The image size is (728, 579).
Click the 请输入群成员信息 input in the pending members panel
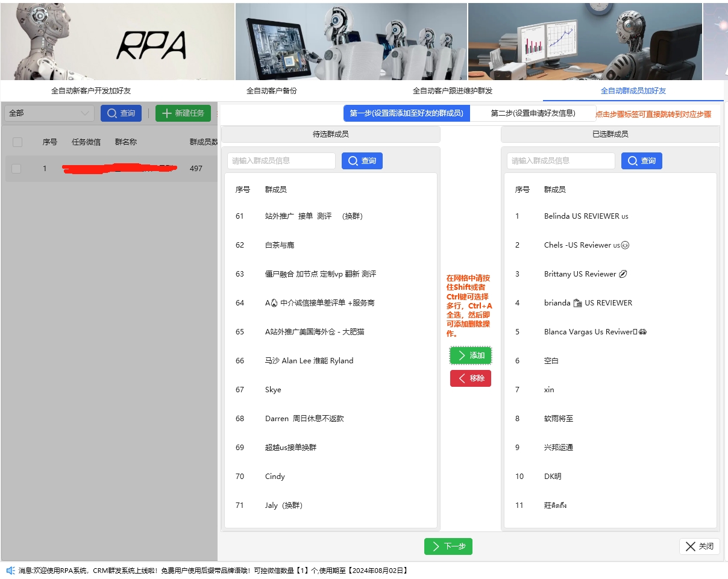pyautogui.click(x=280, y=160)
